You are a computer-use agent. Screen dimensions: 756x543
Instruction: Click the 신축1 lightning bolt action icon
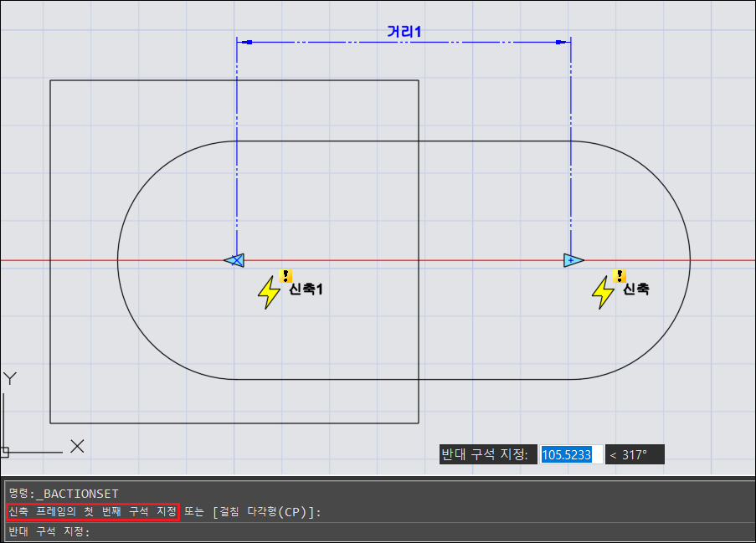pos(269,293)
